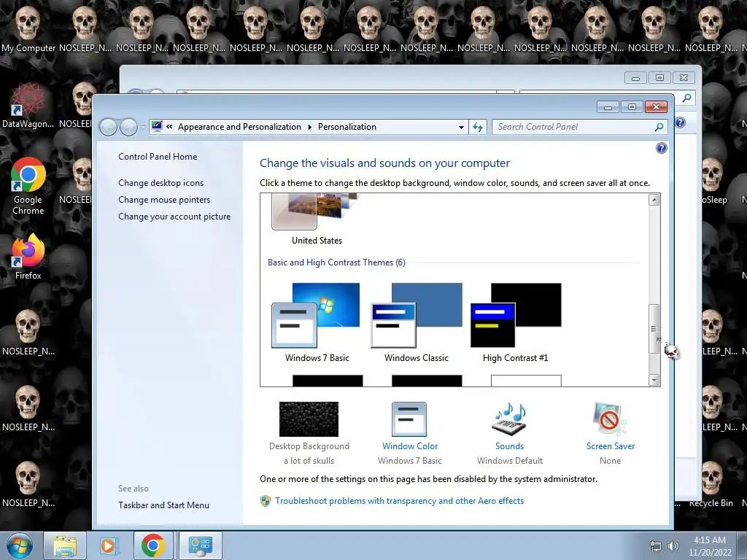Click the blue help icon in Personalization
The width and height of the screenshot is (747, 560).
tap(661, 148)
